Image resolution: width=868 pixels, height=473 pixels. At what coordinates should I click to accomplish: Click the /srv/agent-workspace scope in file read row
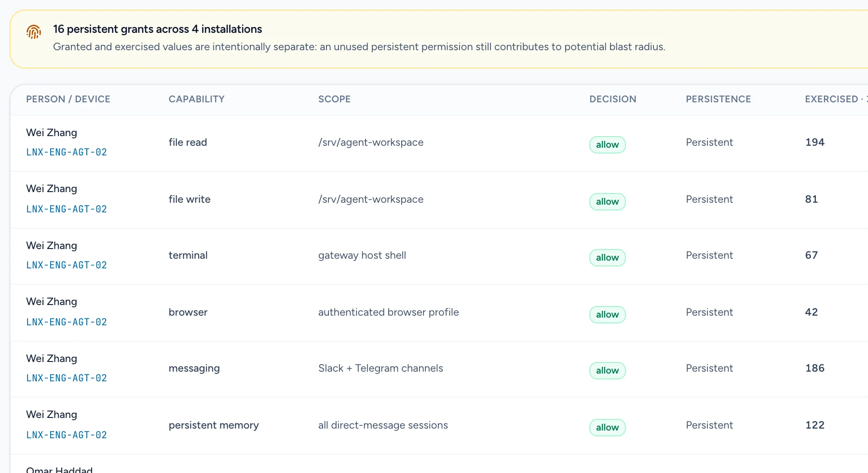pyautogui.click(x=371, y=142)
